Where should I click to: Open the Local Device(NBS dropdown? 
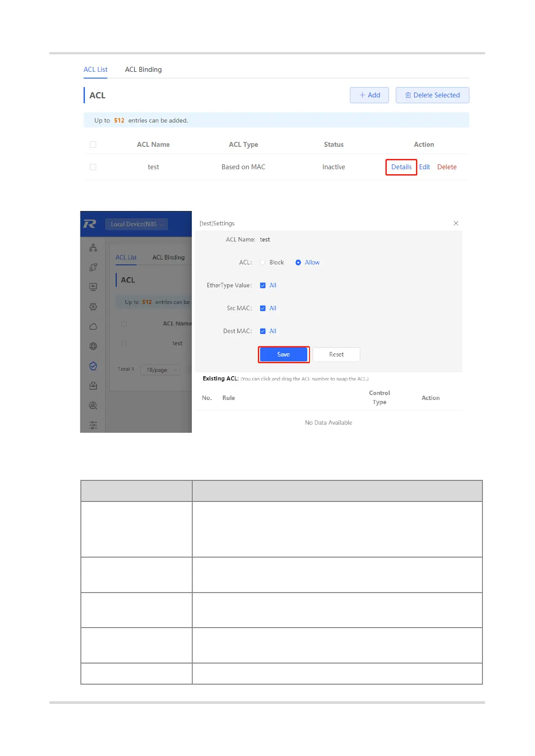[137, 224]
